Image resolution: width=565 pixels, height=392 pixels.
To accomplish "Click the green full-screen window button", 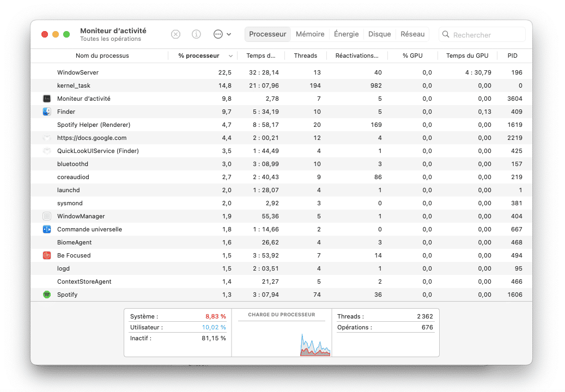I will point(66,34).
